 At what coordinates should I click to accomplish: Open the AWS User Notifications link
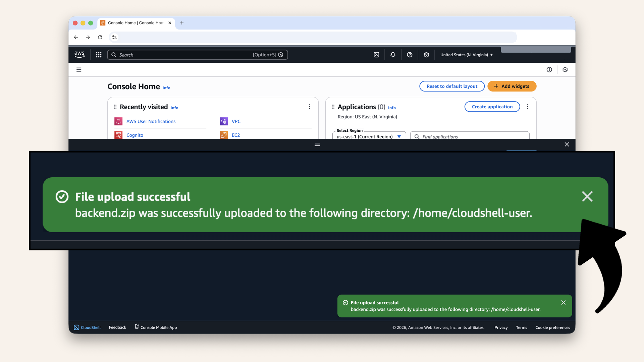pos(151,121)
